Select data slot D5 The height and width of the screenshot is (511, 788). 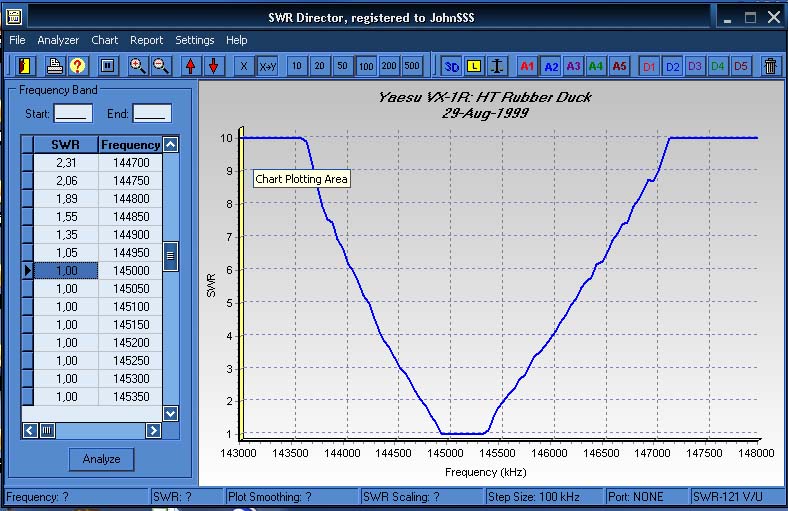click(741, 66)
